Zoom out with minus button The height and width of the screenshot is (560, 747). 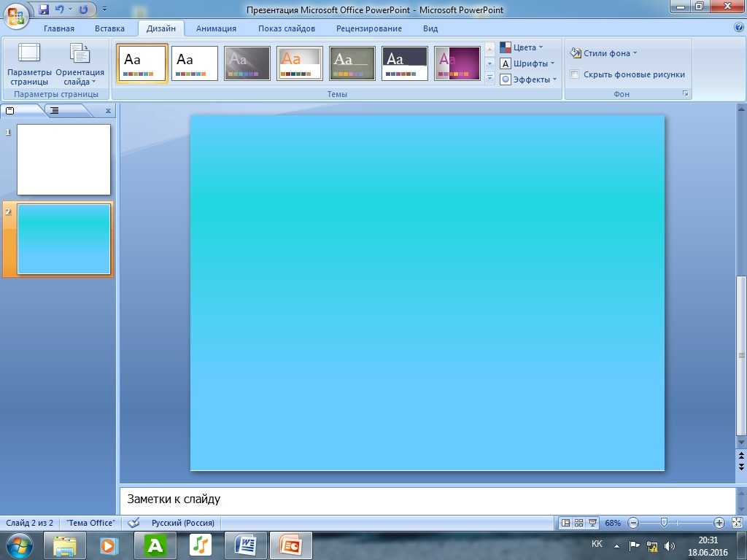click(633, 523)
